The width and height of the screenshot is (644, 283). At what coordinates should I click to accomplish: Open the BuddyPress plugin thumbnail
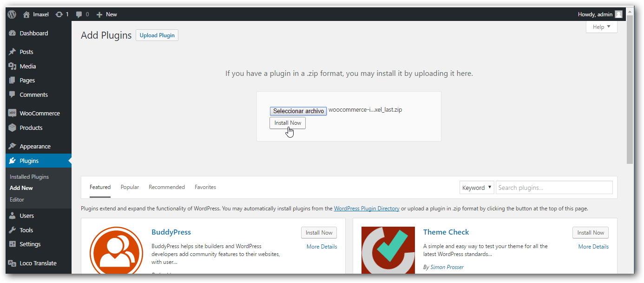pyautogui.click(x=116, y=250)
